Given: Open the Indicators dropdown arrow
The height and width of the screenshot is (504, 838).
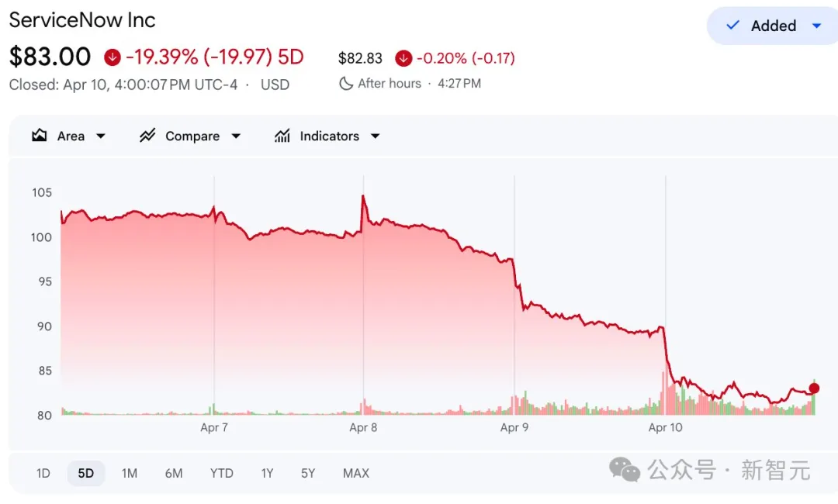Looking at the screenshot, I should [x=376, y=136].
